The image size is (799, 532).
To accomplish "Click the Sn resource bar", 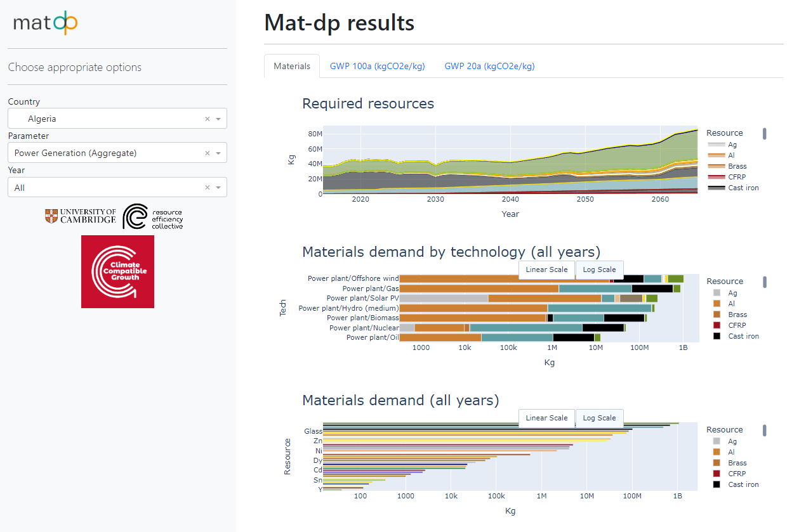I will click(x=354, y=480).
